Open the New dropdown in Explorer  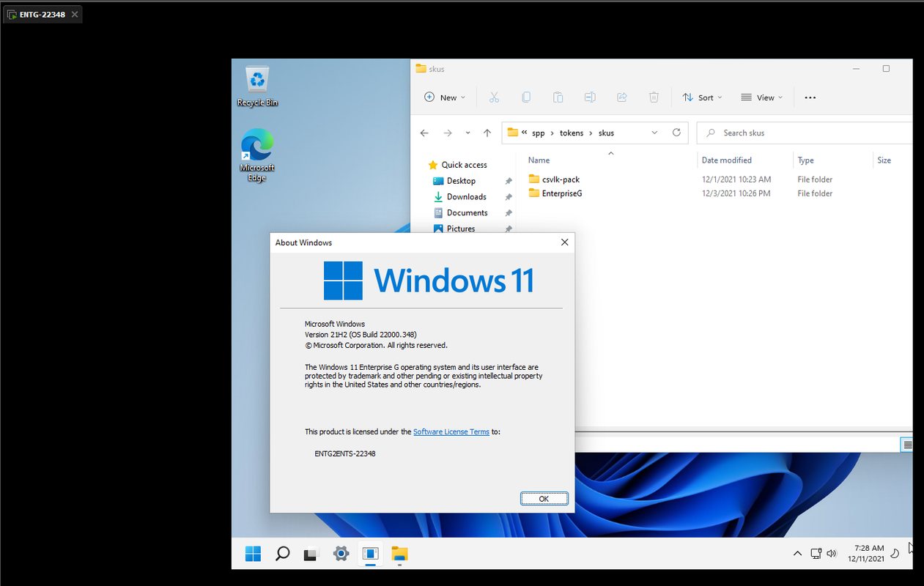click(445, 97)
